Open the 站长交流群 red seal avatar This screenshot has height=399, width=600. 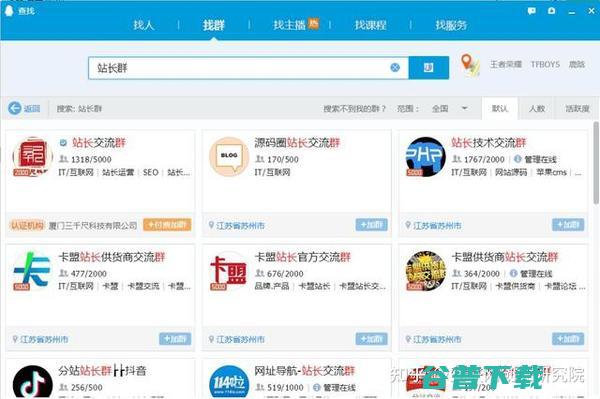32,156
